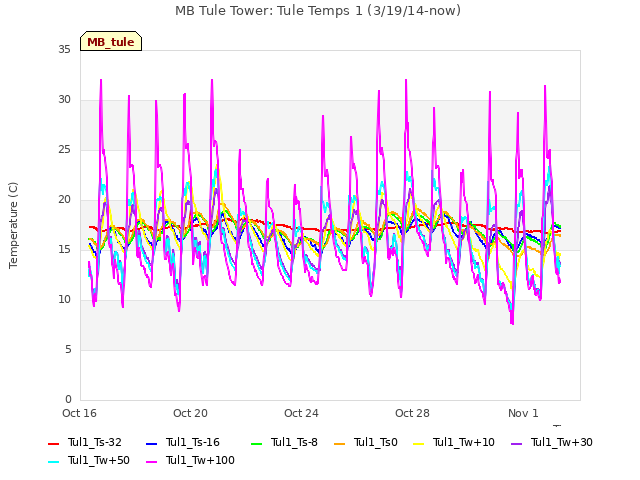This screenshot has height=480, width=640.
Task: Select the Tul1_Ts-16 legend label
Action: 193,442
